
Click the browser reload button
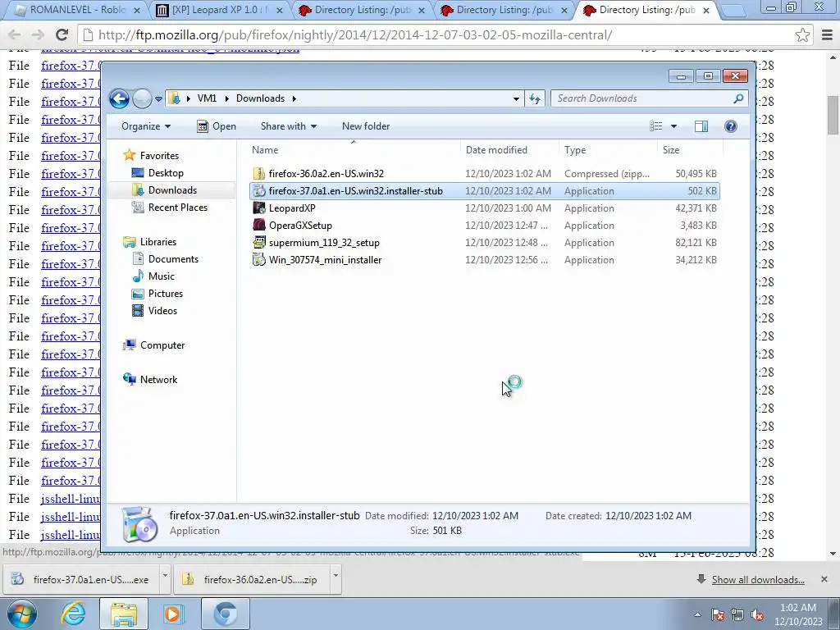tap(62, 34)
